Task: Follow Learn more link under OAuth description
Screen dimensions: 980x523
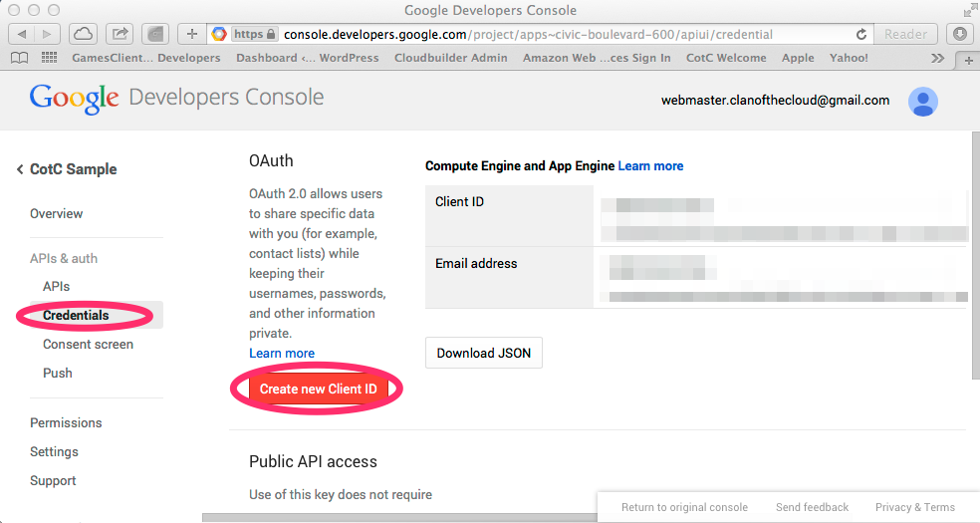Action: (282, 353)
